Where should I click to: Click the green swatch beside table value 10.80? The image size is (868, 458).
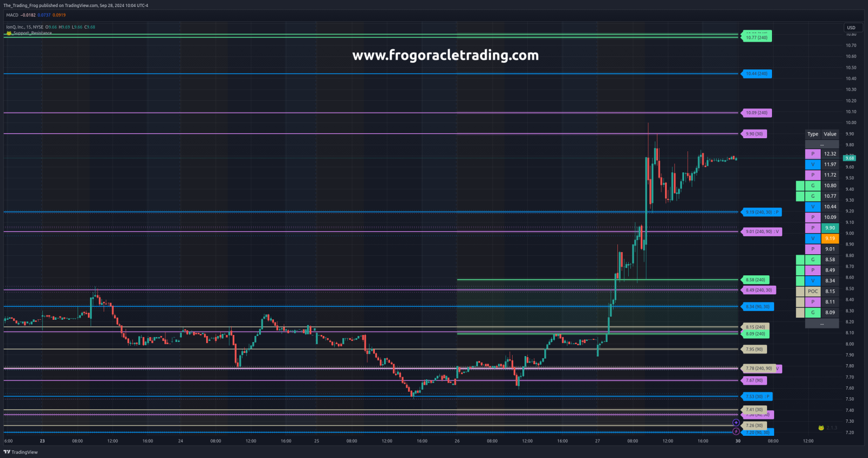point(800,186)
